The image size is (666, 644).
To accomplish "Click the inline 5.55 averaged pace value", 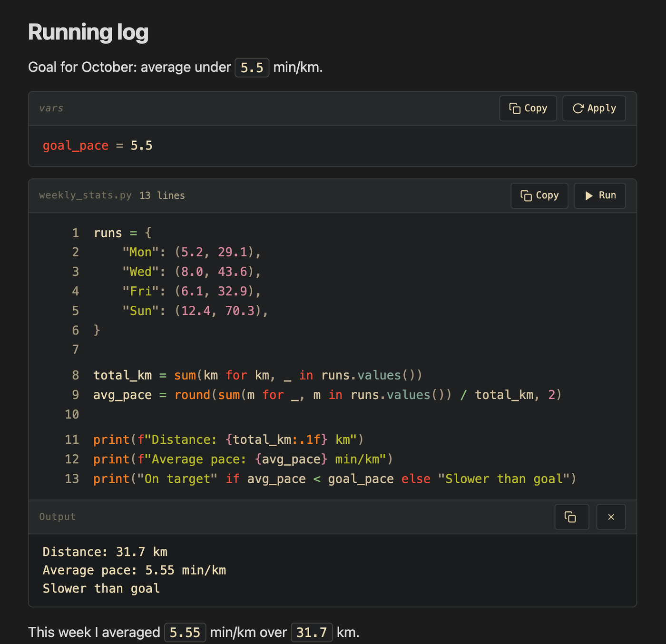I will click(185, 633).
